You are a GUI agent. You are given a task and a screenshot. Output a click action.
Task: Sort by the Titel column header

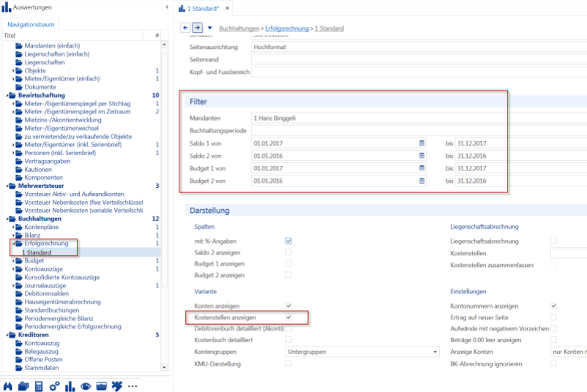tap(72, 36)
